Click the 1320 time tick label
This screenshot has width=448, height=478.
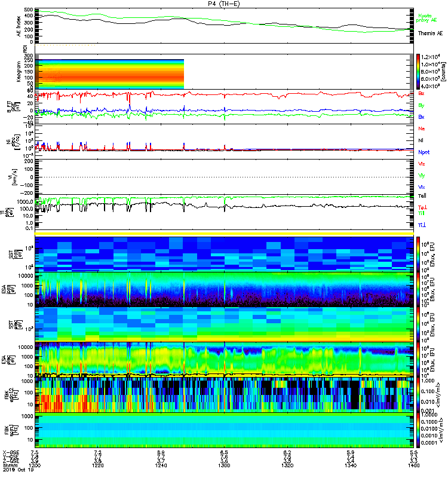(287, 465)
